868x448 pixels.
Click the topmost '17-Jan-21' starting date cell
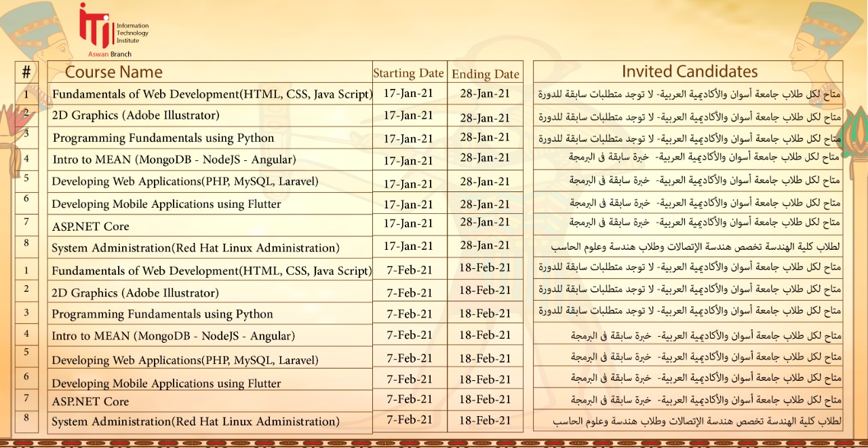click(408, 93)
